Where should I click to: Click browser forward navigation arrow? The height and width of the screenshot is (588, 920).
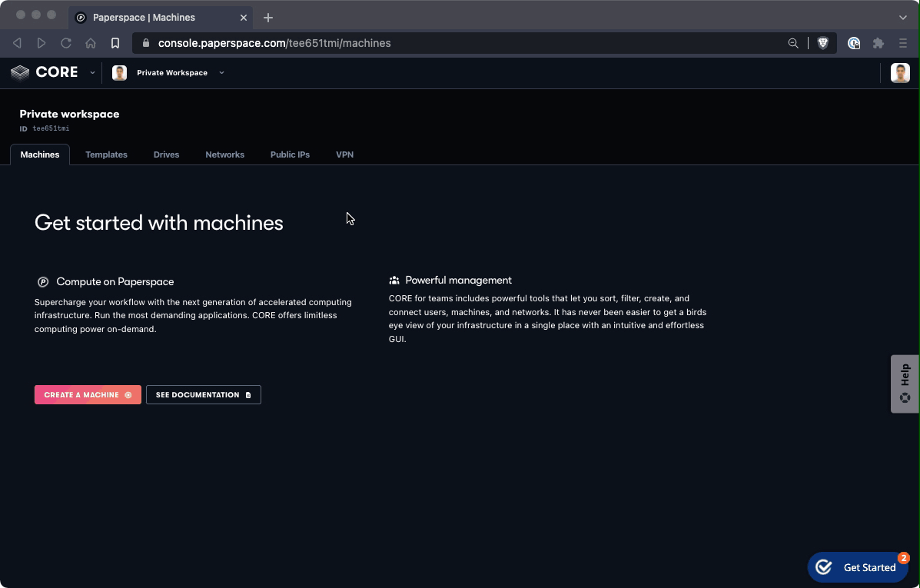coord(41,43)
